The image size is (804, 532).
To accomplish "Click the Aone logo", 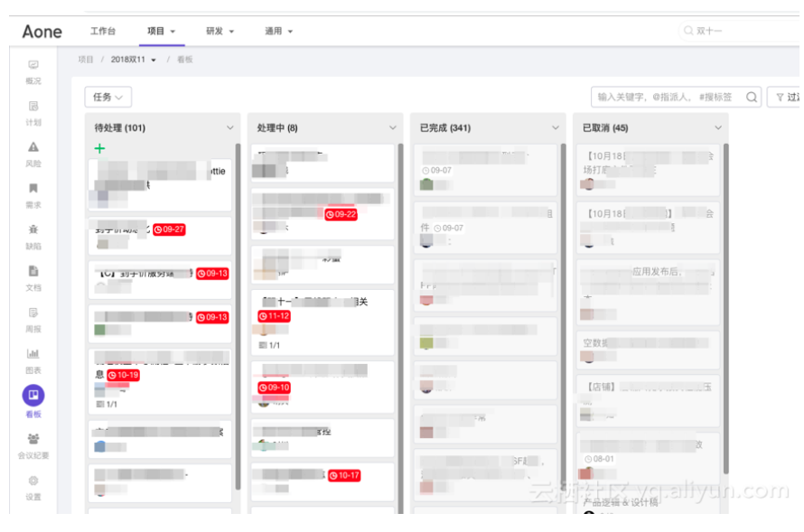I will [x=42, y=32].
